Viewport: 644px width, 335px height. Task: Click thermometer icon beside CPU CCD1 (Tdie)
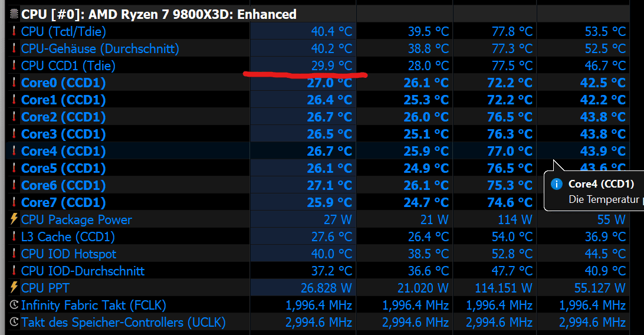click(x=14, y=65)
